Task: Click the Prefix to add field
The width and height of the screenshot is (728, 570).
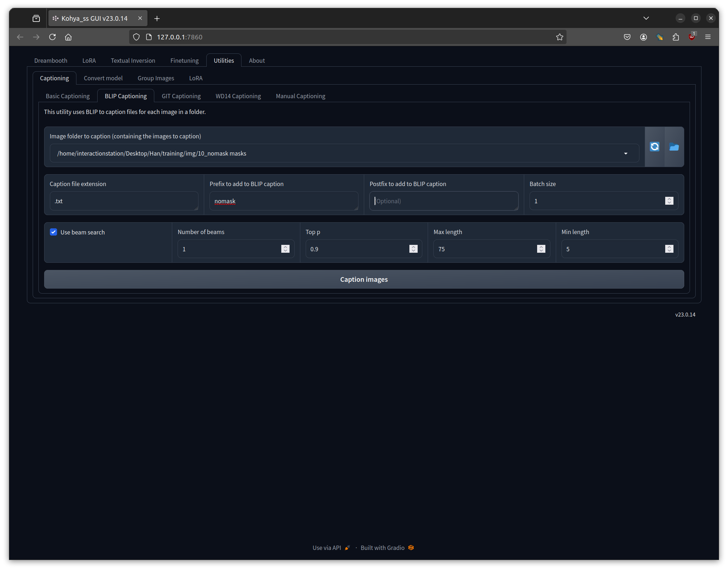Action: pos(284,201)
